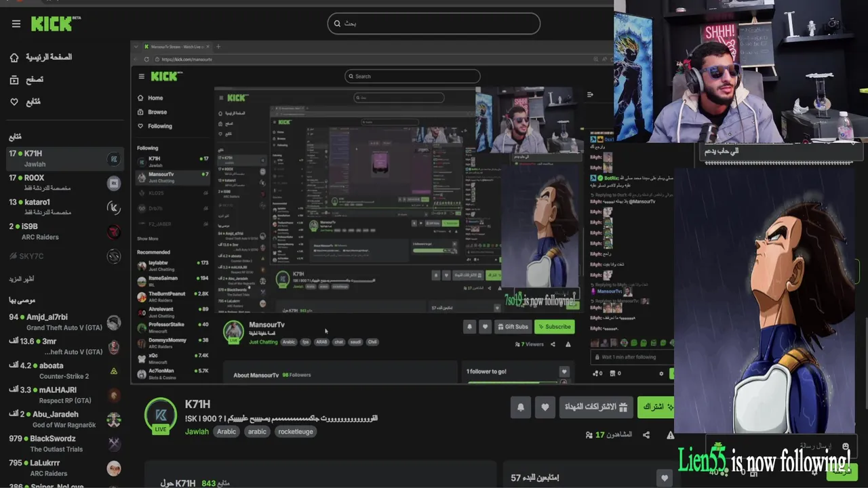Share MansourTv stream via share icon
868x488 pixels.
tap(553, 344)
